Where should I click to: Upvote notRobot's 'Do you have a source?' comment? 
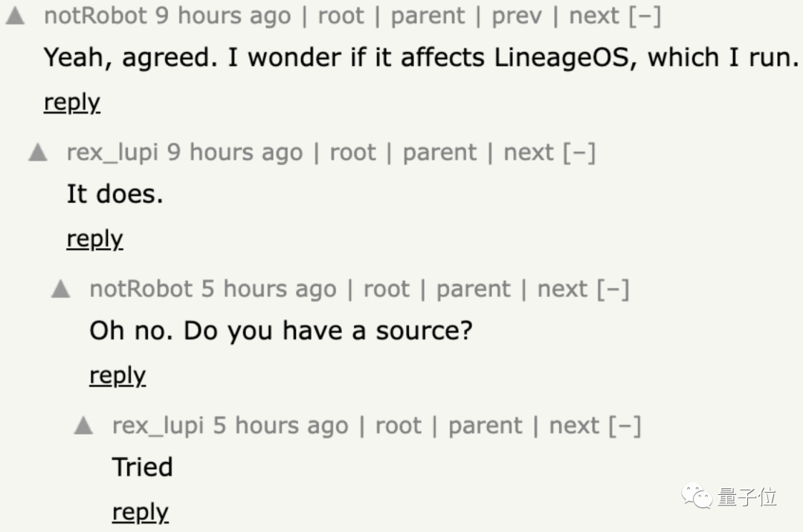pyautogui.click(x=61, y=290)
